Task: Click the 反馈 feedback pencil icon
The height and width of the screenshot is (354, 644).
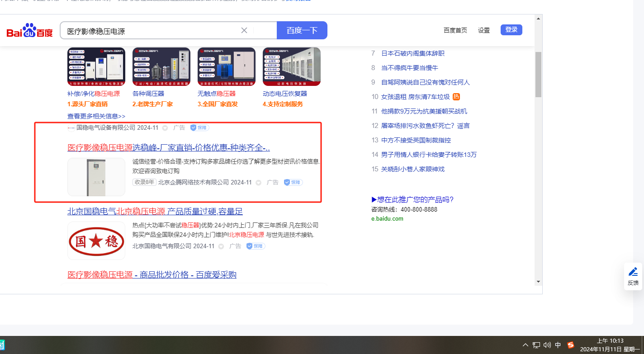Action: point(633,272)
